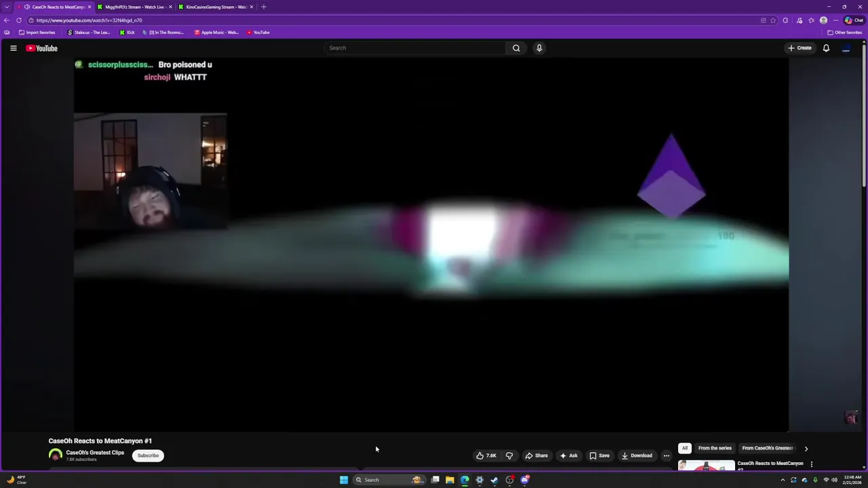868x488 pixels.
Task: Open tab actions menu chevron
Action: coord(7,7)
